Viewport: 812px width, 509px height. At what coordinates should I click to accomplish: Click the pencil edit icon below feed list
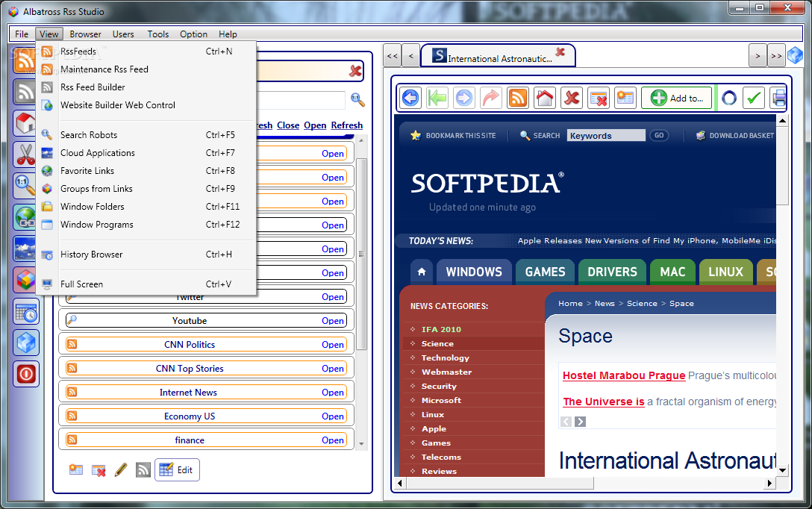pyautogui.click(x=121, y=469)
